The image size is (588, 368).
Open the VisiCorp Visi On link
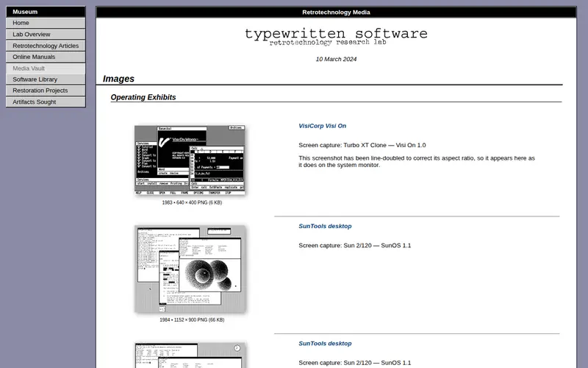322,126
